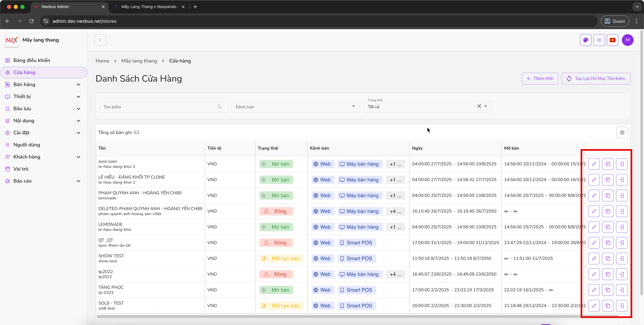Click the M user avatar

pyautogui.click(x=628, y=40)
